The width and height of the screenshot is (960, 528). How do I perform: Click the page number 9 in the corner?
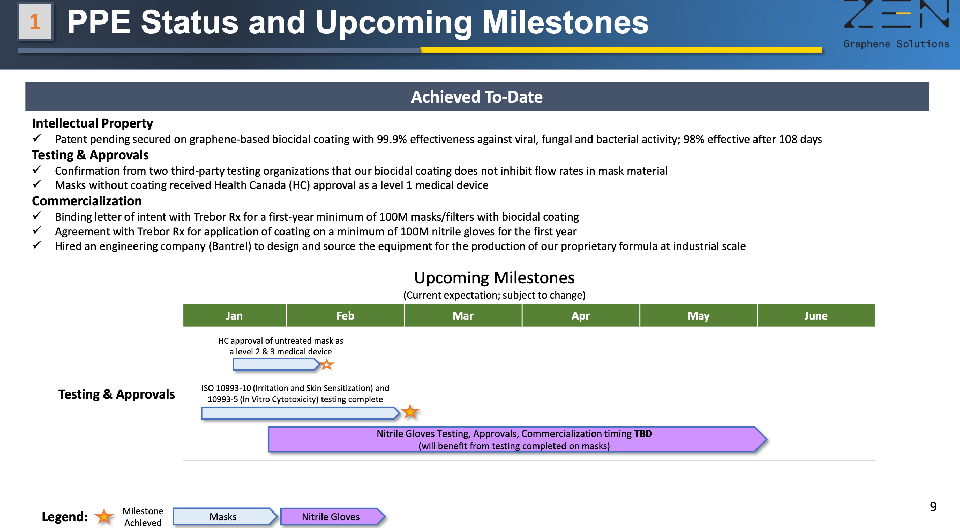pyautogui.click(x=933, y=507)
